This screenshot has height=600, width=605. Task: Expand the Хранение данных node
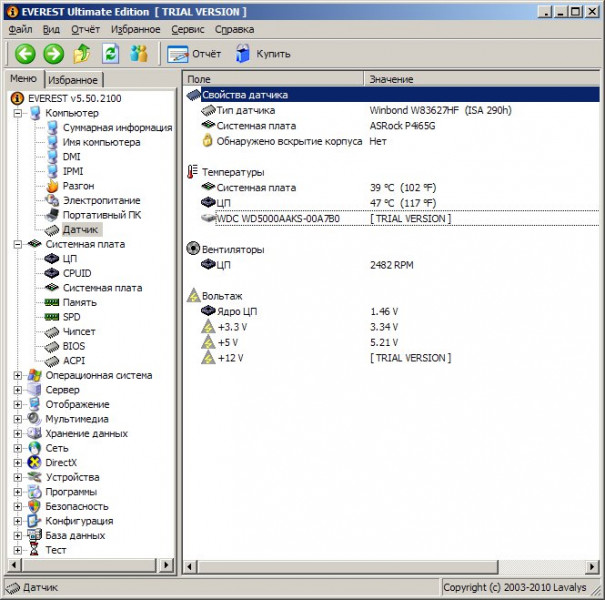[17, 434]
